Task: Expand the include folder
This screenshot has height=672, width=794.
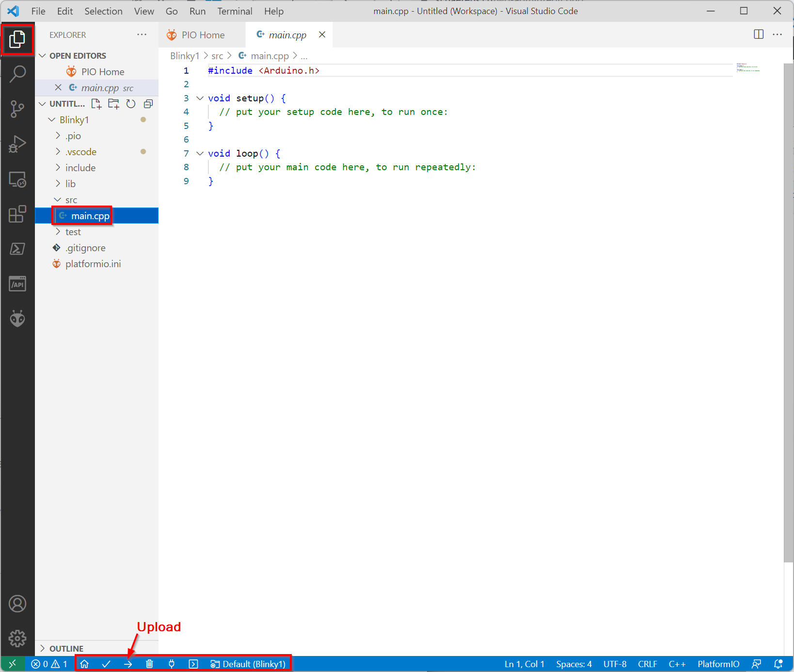Action: pos(58,168)
